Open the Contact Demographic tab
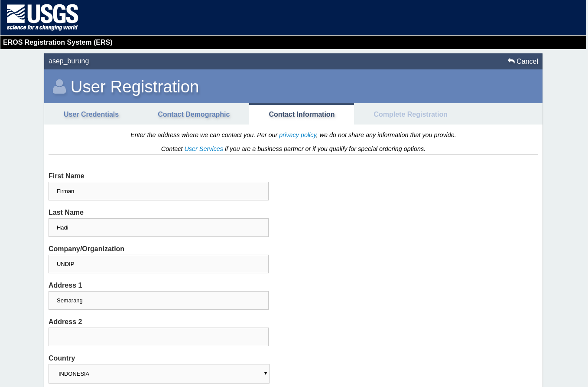 coord(194,115)
